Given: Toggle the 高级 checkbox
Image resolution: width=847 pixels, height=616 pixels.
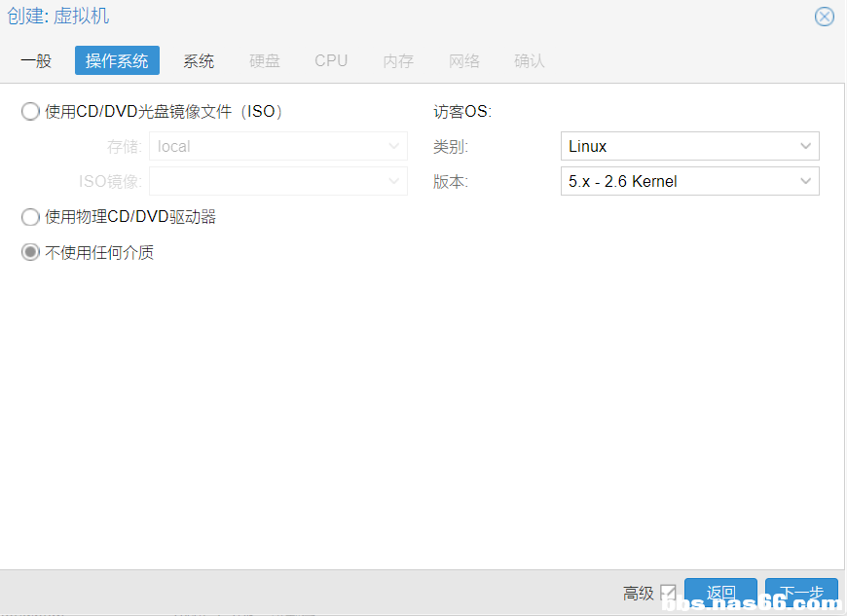Looking at the screenshot, I should 668,593.
